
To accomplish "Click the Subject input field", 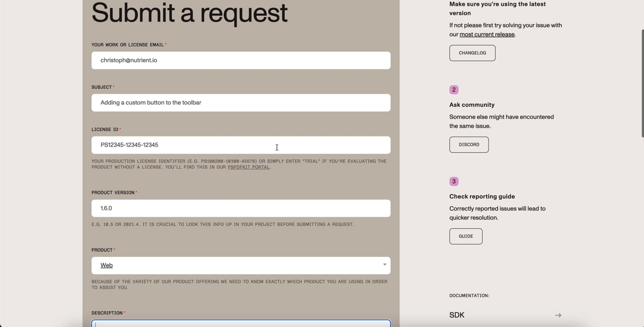I will click(240, 103).
